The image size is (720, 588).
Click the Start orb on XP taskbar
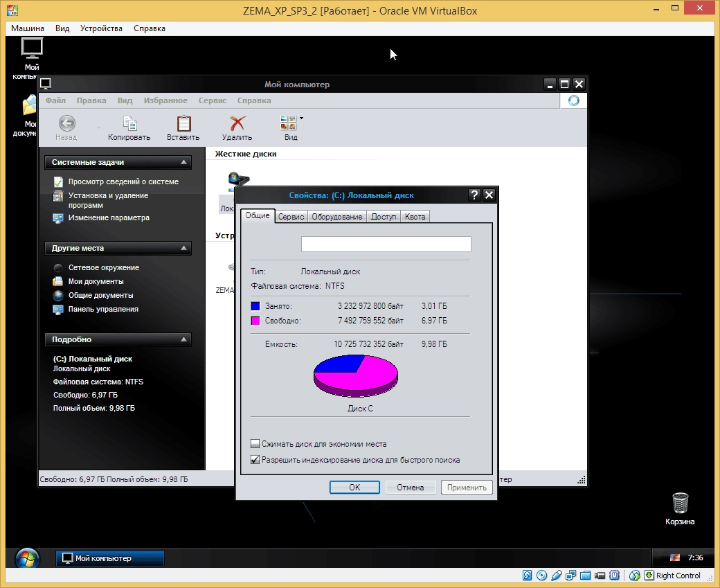pos(27,558)
